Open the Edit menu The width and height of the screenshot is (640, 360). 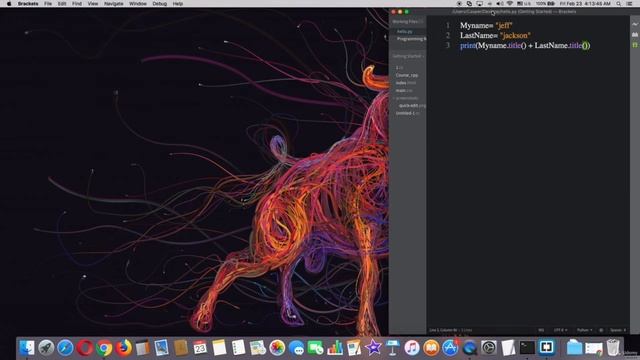(x=62, y=4)
